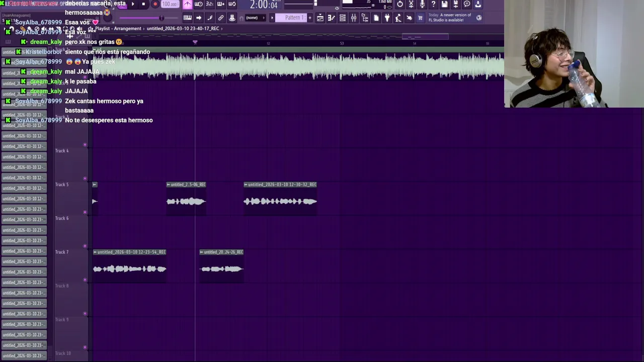Open the speech bubble chat icon
The width and height of the screenshot is (644, 362).
coord(467,4)
